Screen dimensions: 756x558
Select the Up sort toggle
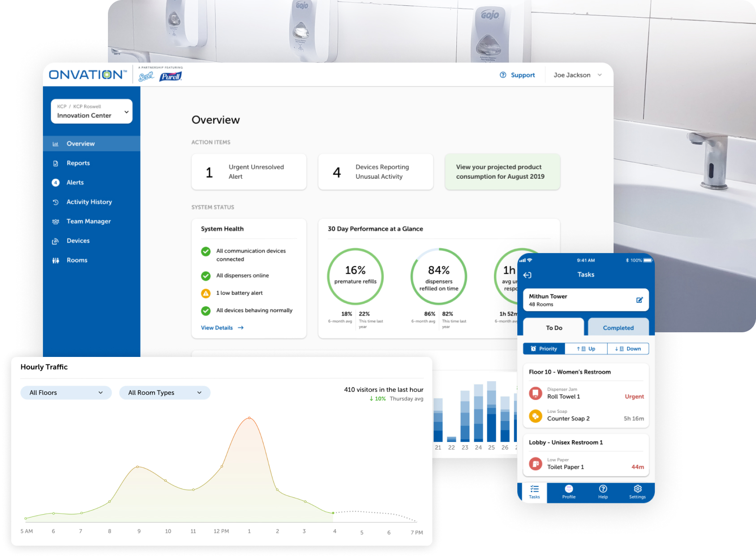point(586,349)
